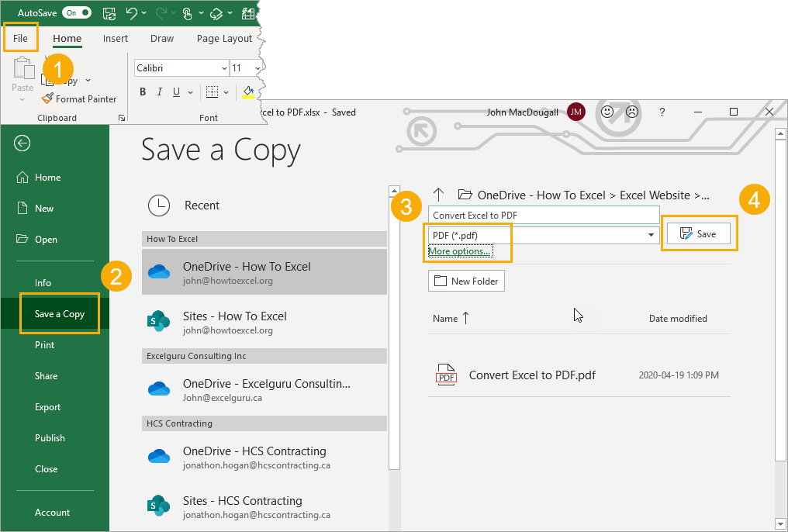Click the window scrollbar down arrow
The width and height of the screenshot is (788, 532).
pyautogui.click(x=780, y=526)
